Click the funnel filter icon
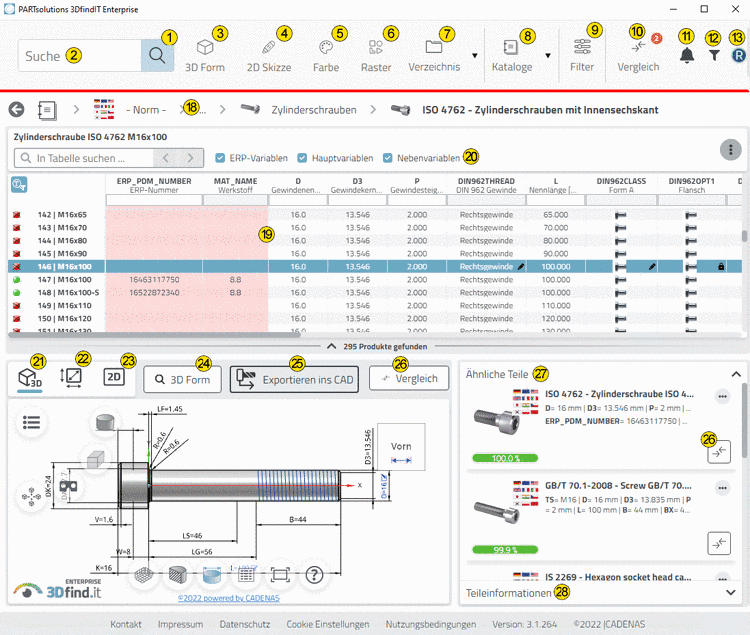The image size is (750, 635). pyautogui.click(x=714, y=55)
